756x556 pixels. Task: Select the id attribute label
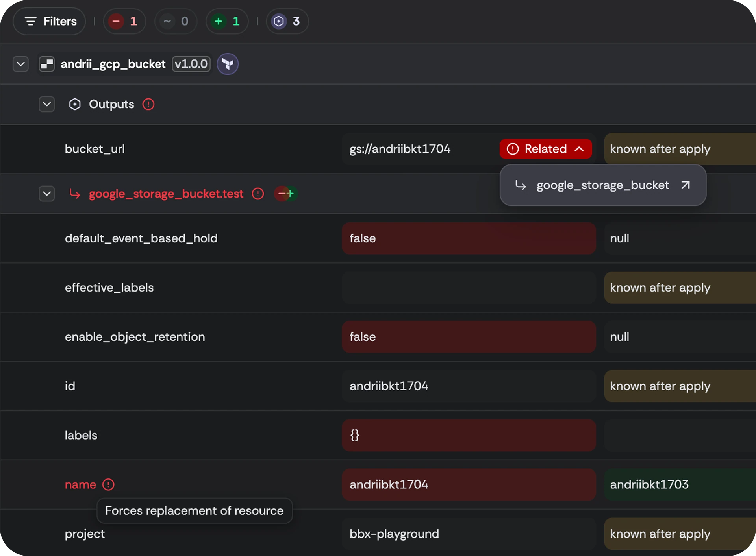pyautogui.click(x=70, y=386)
